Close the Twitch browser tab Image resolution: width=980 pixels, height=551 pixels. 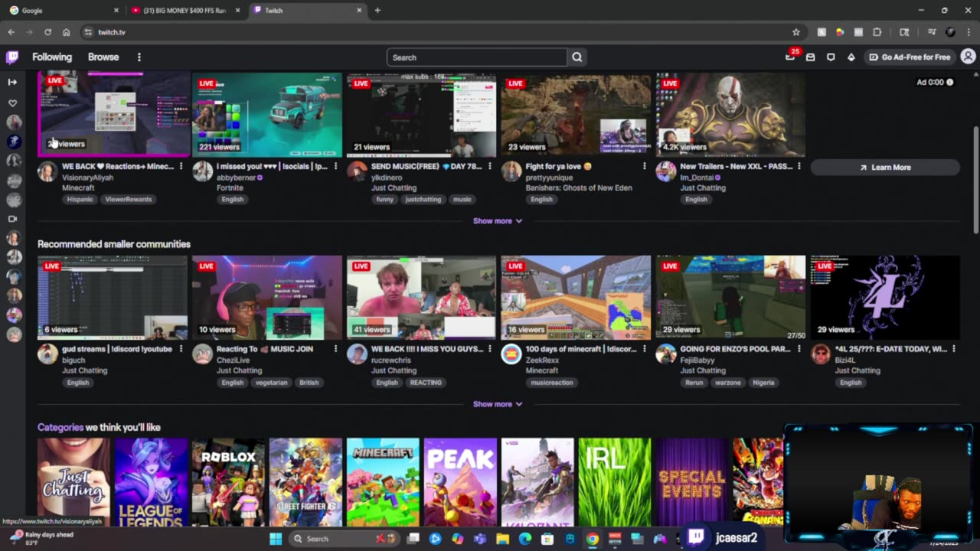359,11
